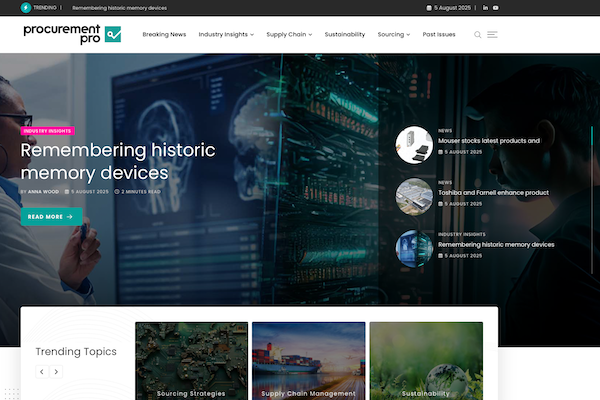Click the hero article date 5 August 2025
The width and height of the screenshot is (600, 400).
(x=87, y=192)
